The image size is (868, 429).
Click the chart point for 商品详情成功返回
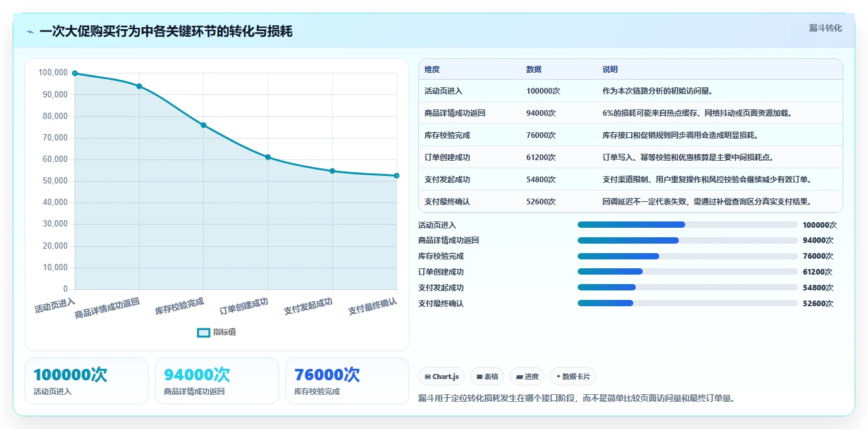coord(139,86)
